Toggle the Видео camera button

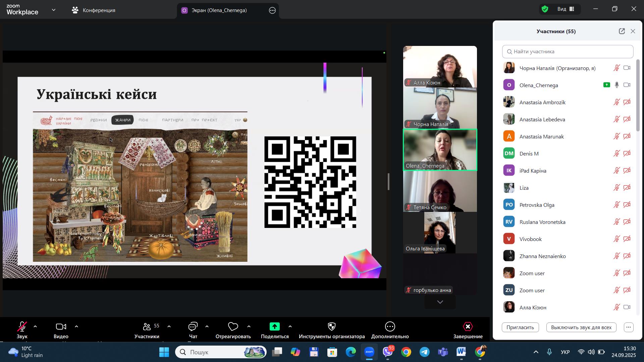(61, 327)
